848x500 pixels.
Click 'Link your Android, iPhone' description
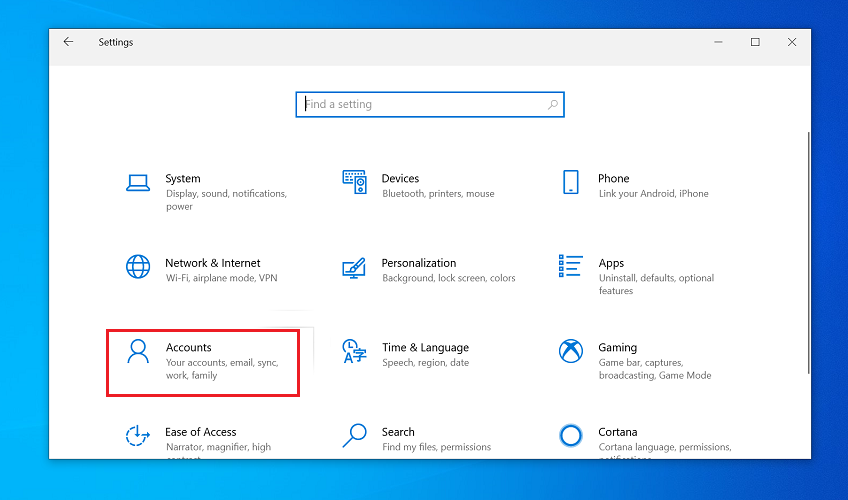click(653, 194)
